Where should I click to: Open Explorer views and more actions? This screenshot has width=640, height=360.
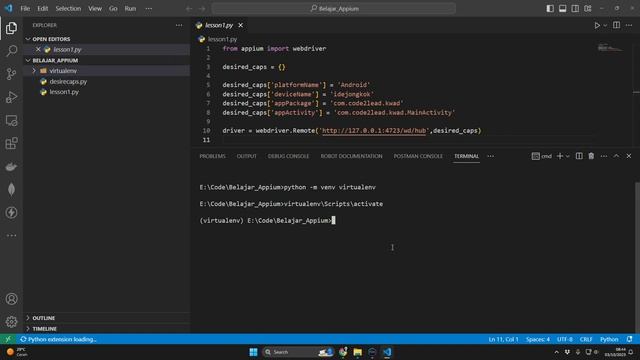[179, 25]
